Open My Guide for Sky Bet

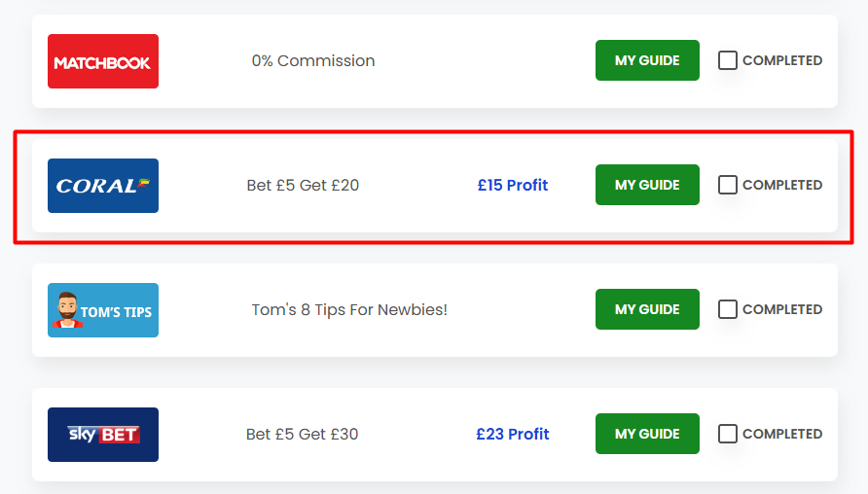647,434
